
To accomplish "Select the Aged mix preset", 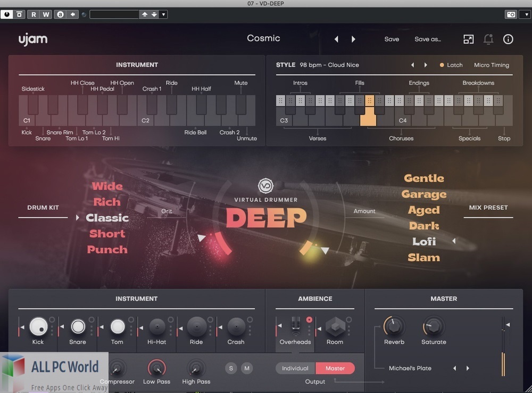I will (x=424, y=210).
